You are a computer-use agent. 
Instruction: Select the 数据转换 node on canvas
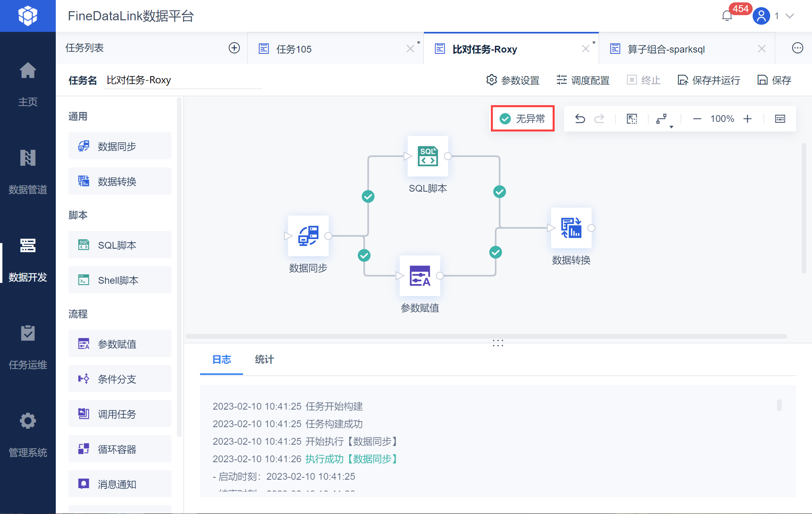click(571, 228)
